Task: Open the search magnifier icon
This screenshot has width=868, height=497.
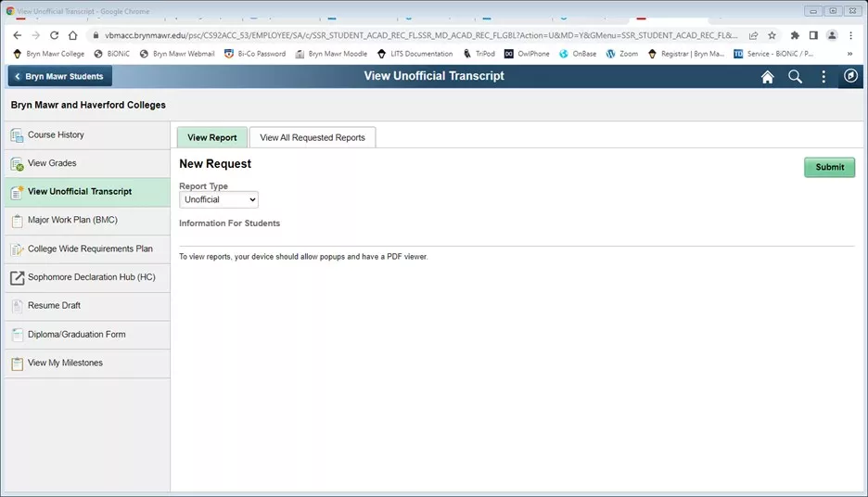Action: [795, 76]
